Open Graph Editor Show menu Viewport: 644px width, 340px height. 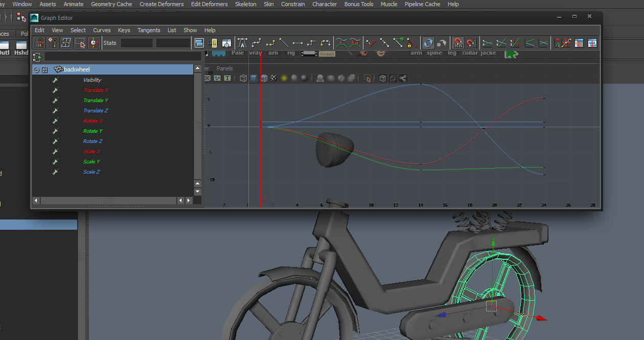pos(190,30)
